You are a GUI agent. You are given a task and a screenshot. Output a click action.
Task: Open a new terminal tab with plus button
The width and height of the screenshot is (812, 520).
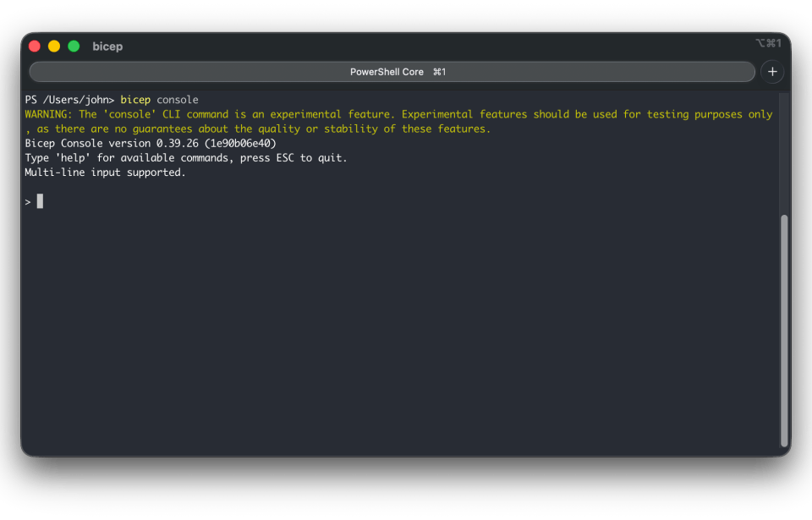771,72
